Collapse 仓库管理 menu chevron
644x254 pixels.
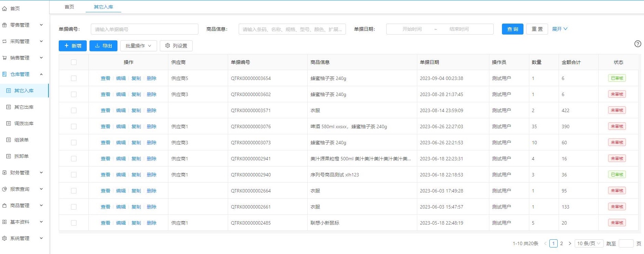pos(41,74)
